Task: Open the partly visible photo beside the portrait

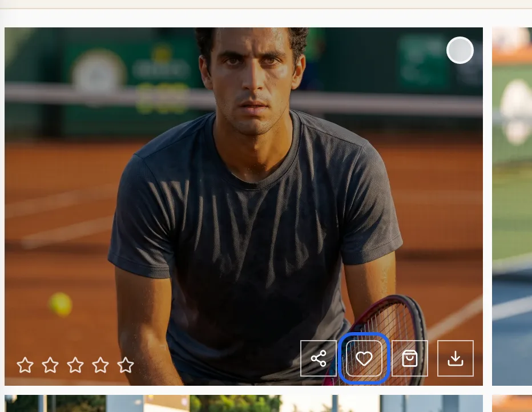Action: pos(512,207)
